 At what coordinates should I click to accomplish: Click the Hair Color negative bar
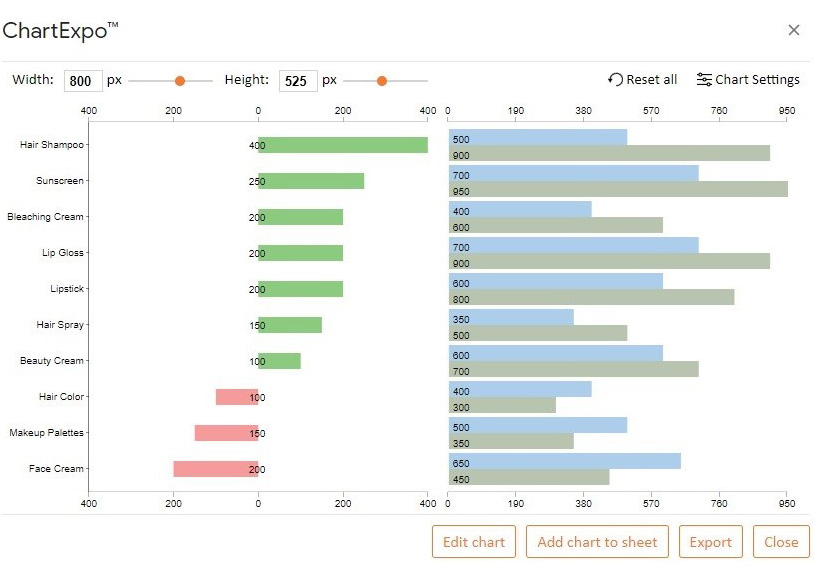click(236, 397)
